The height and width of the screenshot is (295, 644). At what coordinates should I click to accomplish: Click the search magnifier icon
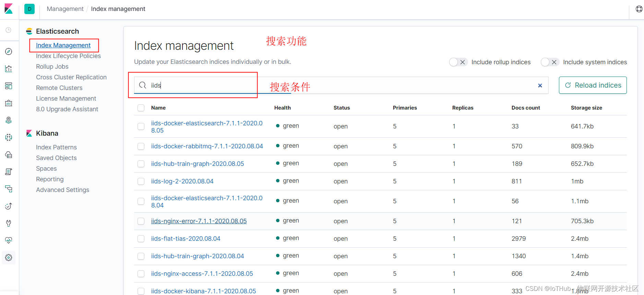[143, 85]
